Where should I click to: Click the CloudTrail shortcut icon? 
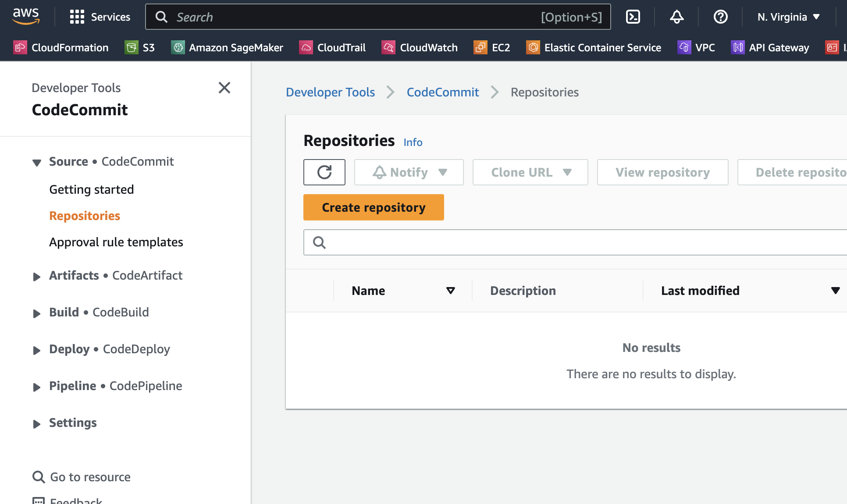click(x=306, y=47)
